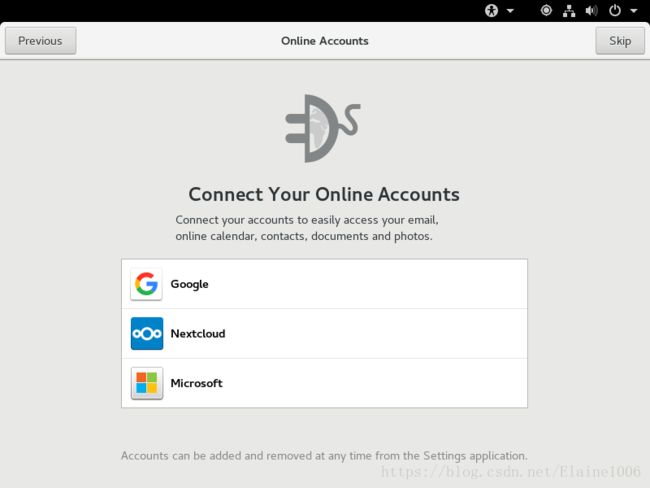Expand the system menu arrow beside power

(634, 11)
